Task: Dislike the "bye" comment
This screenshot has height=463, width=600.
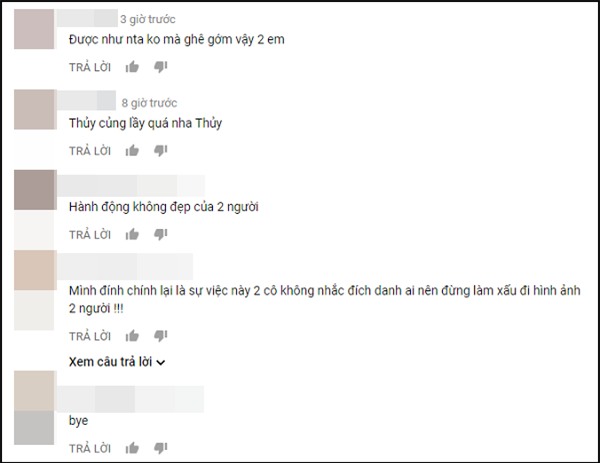Action: 161,448
